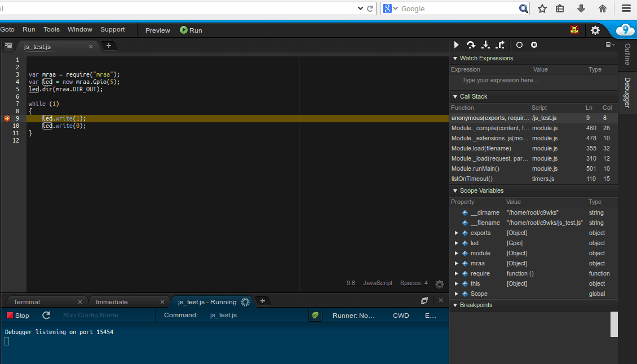Click the debug bug icon on the menu bar
Screen dimensions: 637x364
tap(574, 30)
